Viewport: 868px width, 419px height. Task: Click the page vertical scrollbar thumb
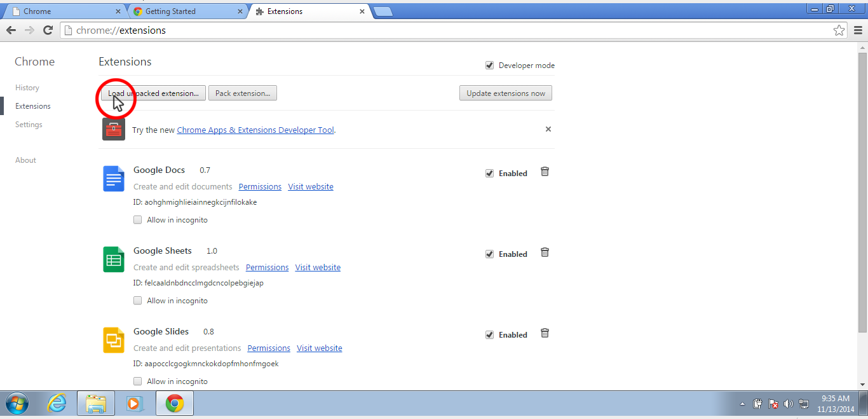(x=862, y=193)
